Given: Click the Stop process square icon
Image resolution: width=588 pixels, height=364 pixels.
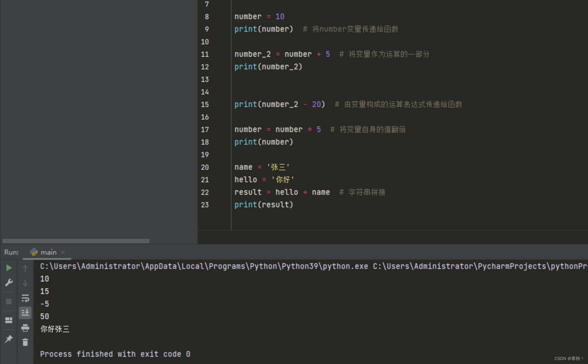Looking at the screenshot, I should [x=9, y=301].
